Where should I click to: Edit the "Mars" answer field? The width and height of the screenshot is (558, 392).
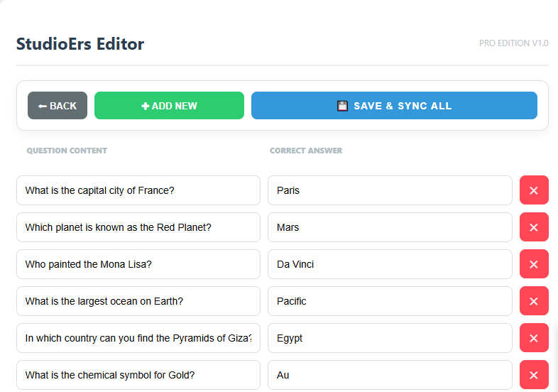click(x=390, y=227)
